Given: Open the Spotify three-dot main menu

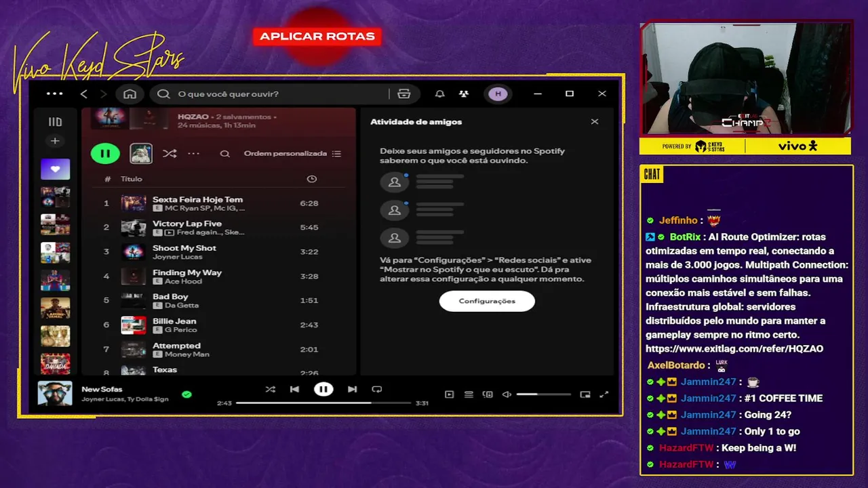Looking at the screenshot, I should (x=54, y=94).
